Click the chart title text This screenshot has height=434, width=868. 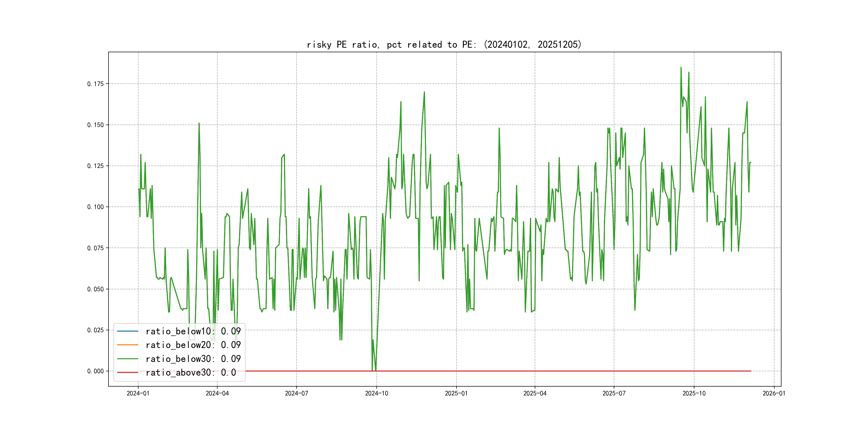pyautogui.click(x=444, y=44)
